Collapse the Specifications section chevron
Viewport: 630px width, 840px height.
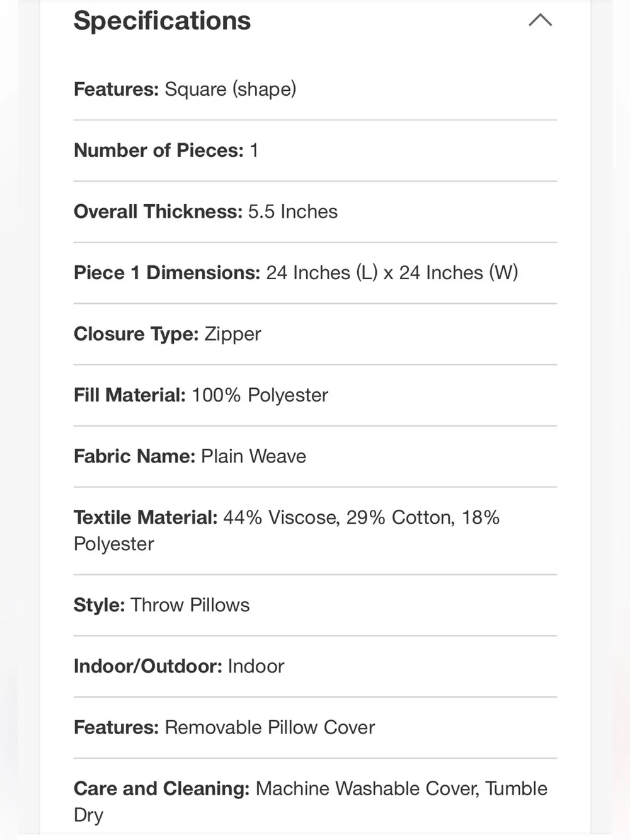(540, 20)
